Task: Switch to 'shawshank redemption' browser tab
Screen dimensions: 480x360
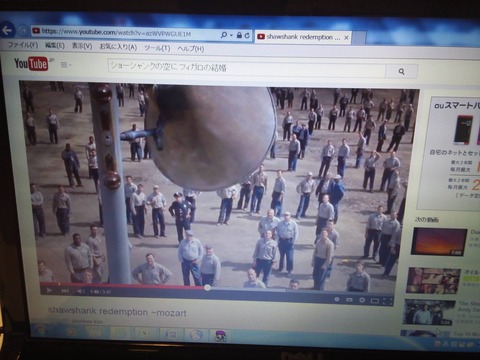Action: point(303,37)
